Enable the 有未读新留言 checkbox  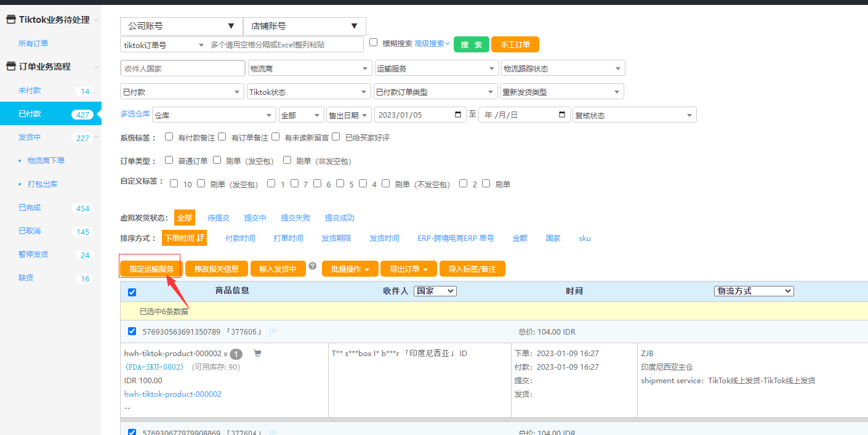point(276,137)
